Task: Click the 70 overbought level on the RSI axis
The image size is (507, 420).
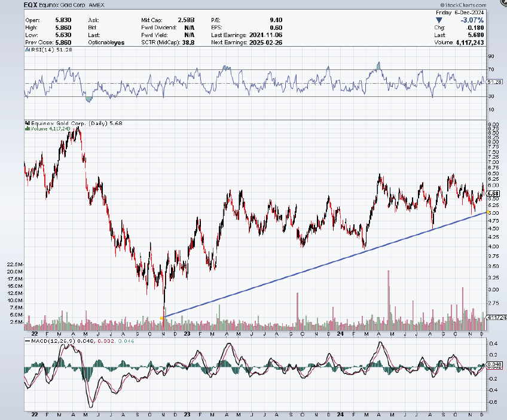Action: [x=491, y=69]
